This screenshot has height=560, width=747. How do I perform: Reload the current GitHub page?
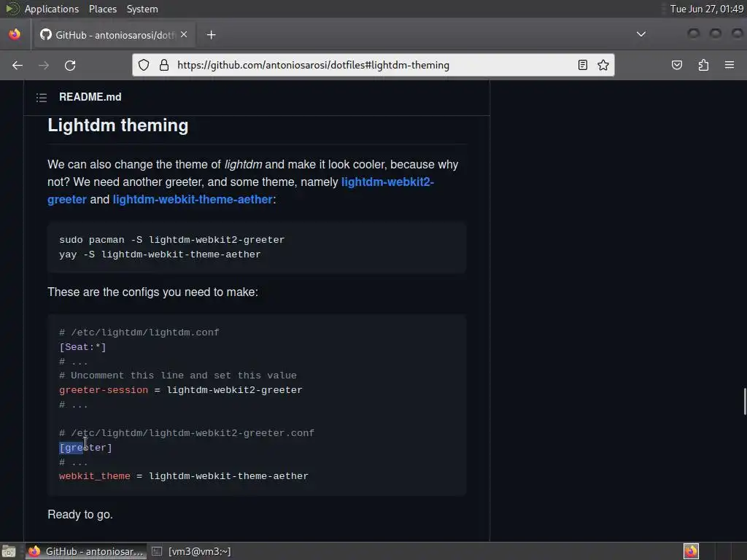tap(70, 65)
